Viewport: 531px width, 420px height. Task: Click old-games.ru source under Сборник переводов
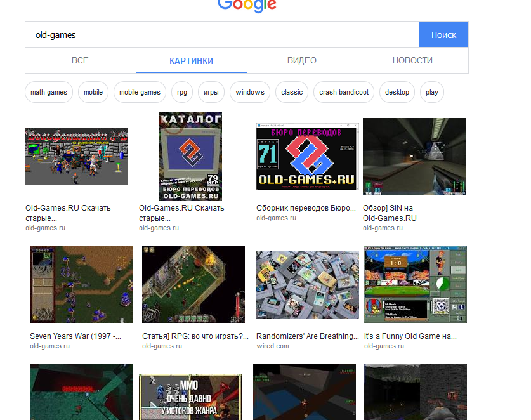coord(277,218)
